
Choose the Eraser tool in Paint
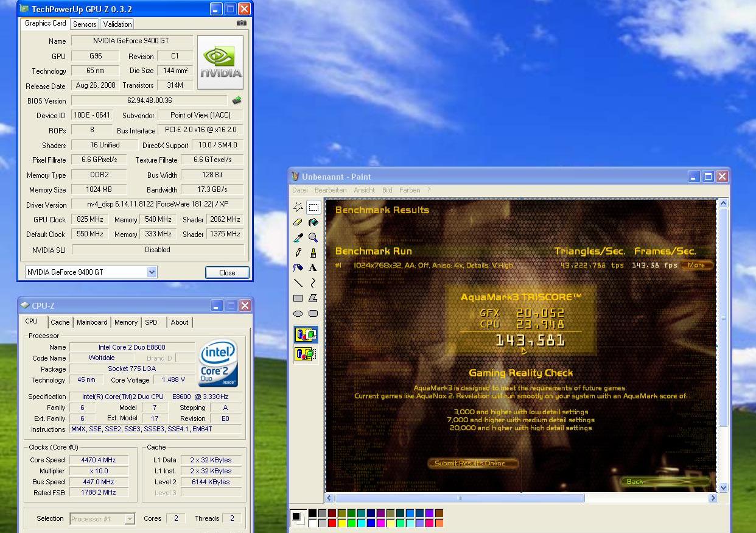coord(298,222)
